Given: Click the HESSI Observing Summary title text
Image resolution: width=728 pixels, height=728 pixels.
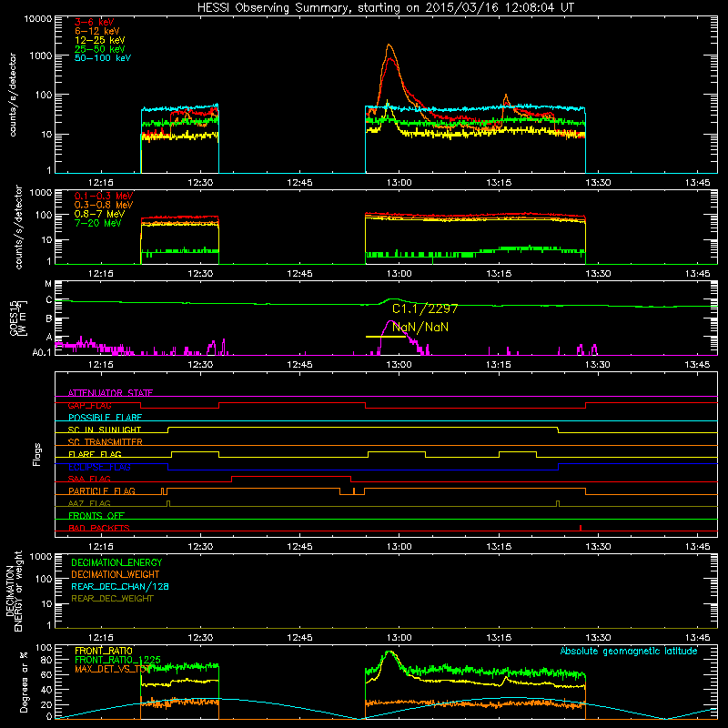Looking at the screenshot, I should 385,8.
